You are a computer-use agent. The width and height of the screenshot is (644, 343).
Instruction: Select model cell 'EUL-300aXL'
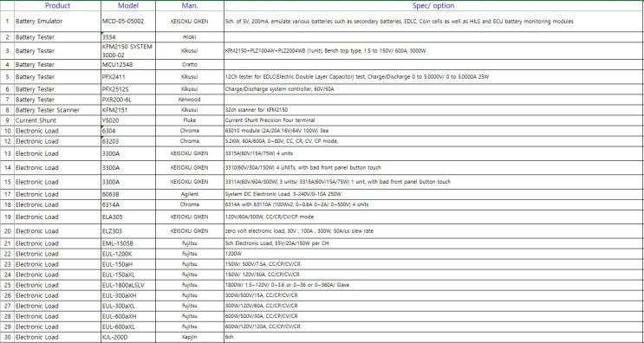(128, 306)
